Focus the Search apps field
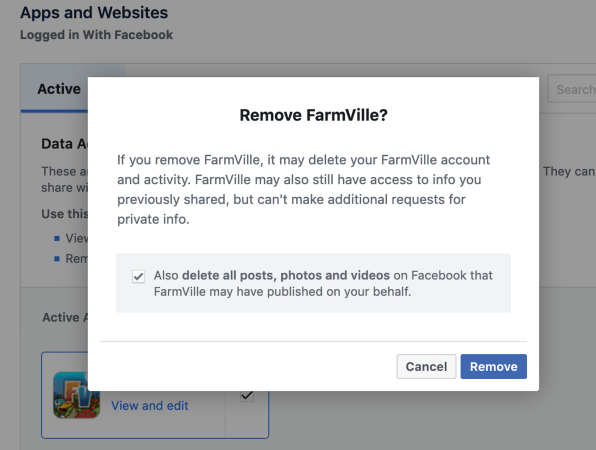Image resolution: width=596 pixels, height=450 pixels. tap(571, 89)
